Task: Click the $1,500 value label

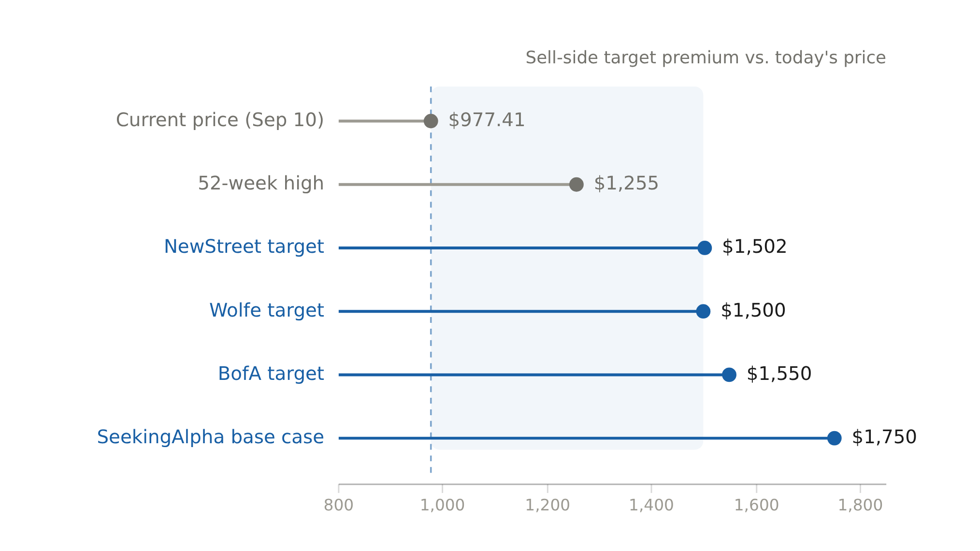Action: click(753, 311)
